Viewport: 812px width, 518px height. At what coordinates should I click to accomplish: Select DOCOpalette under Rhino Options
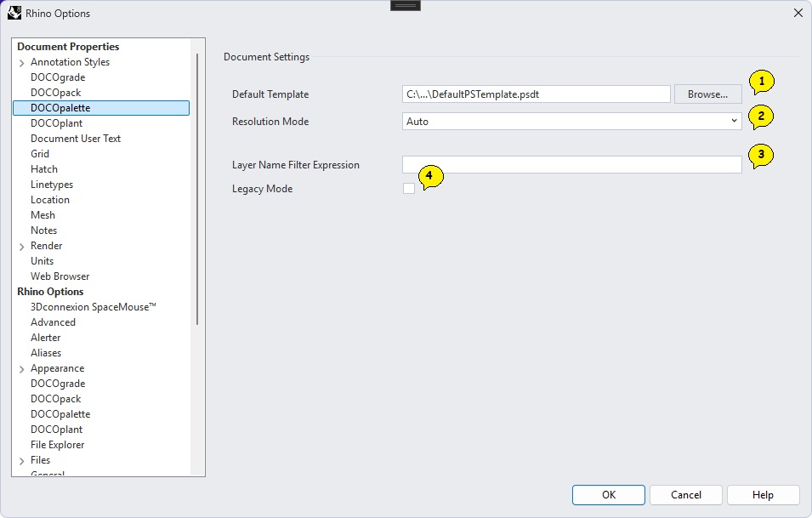click(60, 414)
